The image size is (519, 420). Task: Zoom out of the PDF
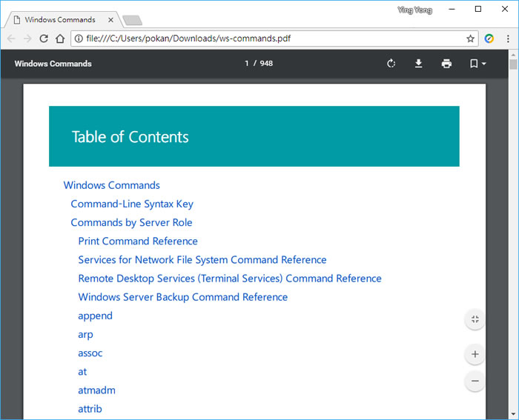tap(475, 381)
